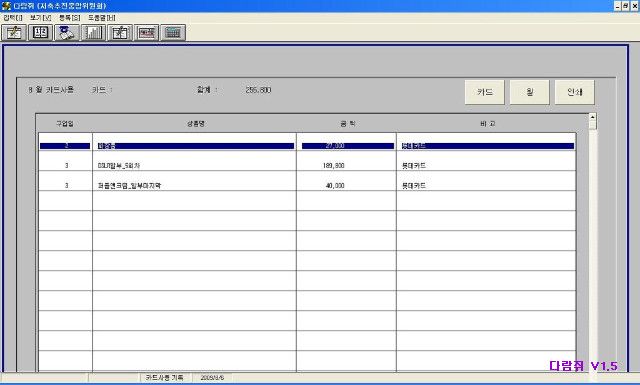Image resolution: width=640 pixels, height=385 pixels.
Task: Open the 보기[V] menu
Action: coord(40,18)
